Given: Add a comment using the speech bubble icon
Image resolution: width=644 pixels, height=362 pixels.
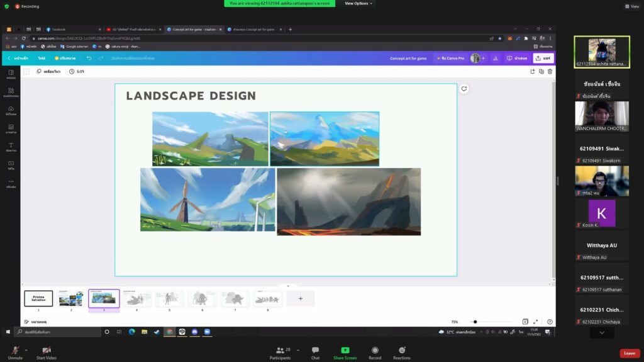Looking at the screenshot, I should click(x=464, y=89).
